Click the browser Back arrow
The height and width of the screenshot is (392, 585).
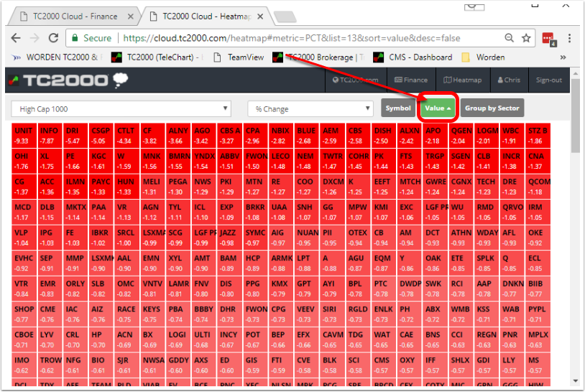pos(16,38)
